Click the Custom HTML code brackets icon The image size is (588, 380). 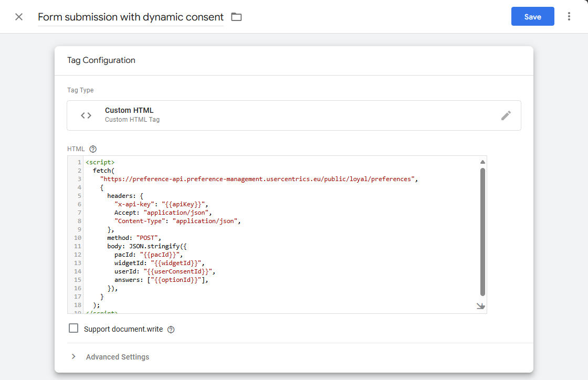point(86,115)
